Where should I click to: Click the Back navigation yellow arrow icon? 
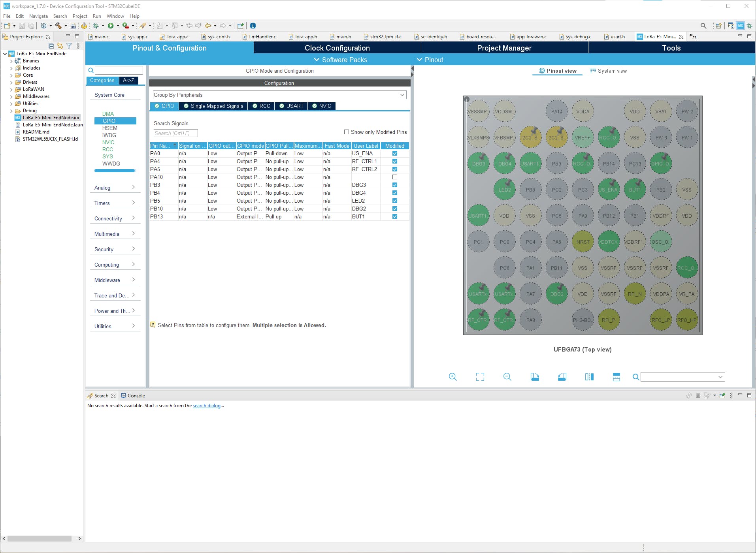tap(208, 26)
